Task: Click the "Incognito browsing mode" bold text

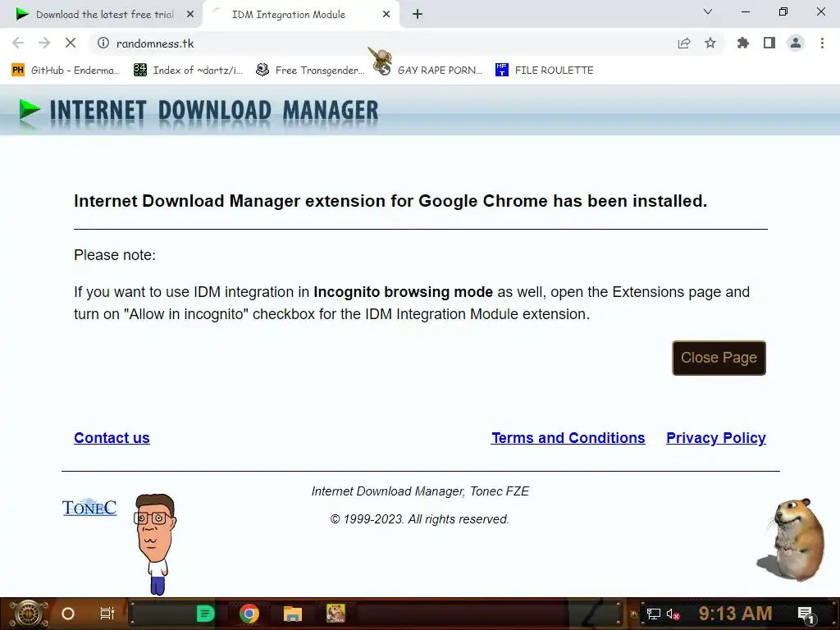Action: point(403,292)
